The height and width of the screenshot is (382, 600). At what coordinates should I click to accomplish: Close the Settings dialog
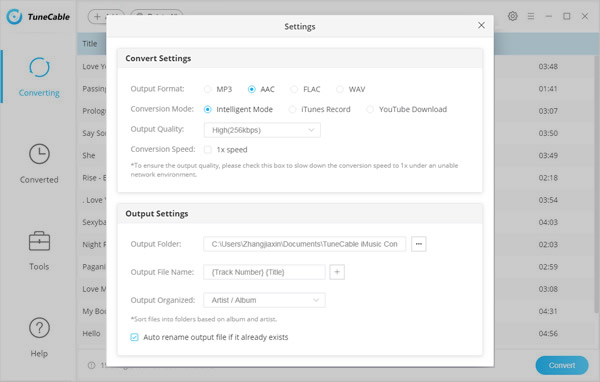tap(481, 25)
